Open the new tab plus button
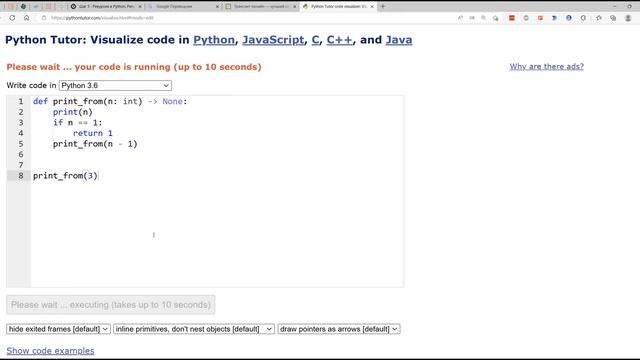The width and height of the screenshot is (640, 360). pos(383,6)
